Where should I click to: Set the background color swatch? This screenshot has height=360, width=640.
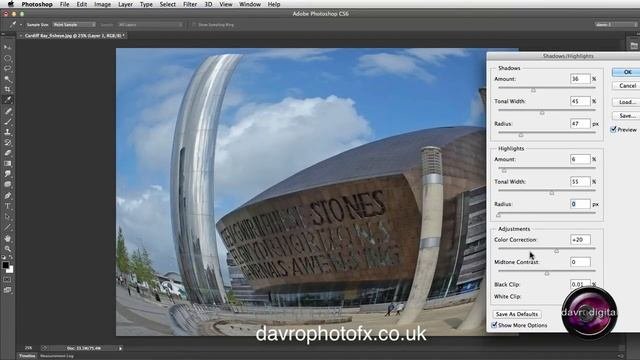[x=11, y=270]
